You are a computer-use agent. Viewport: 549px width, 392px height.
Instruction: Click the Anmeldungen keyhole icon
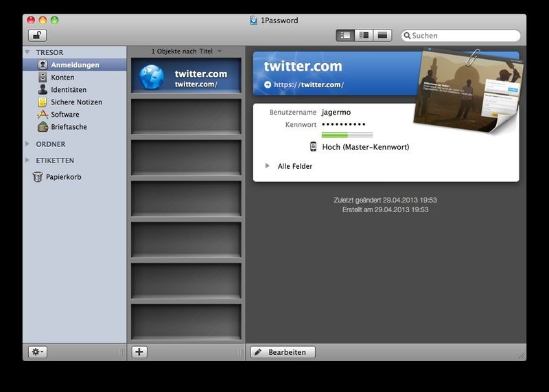click(43, 65)
